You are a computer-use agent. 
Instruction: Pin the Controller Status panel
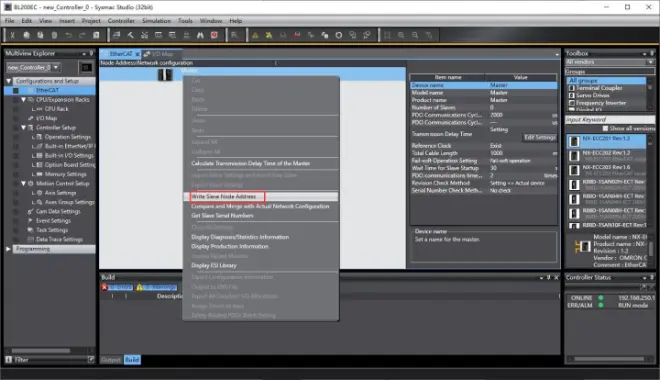[x=652, y=277]
